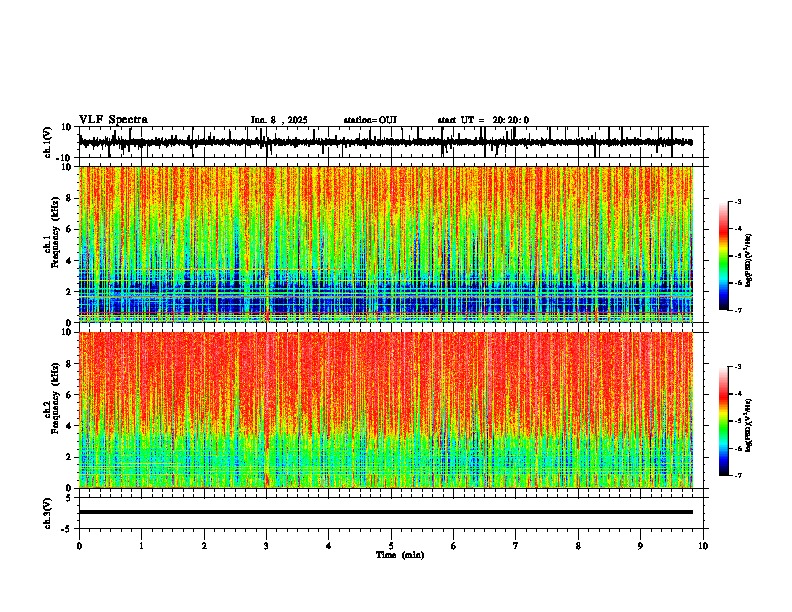Click time axis tick label 6
This screenshot has height=612, width=792.
click(x=454, y=546)
